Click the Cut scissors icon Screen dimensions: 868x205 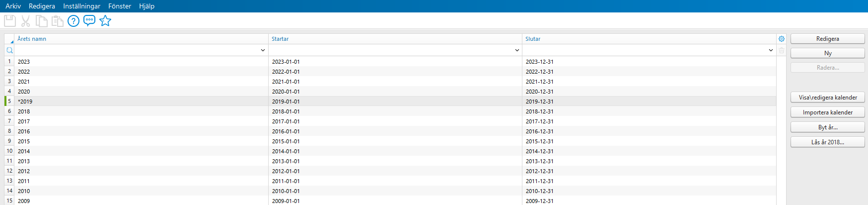(26, 21)
